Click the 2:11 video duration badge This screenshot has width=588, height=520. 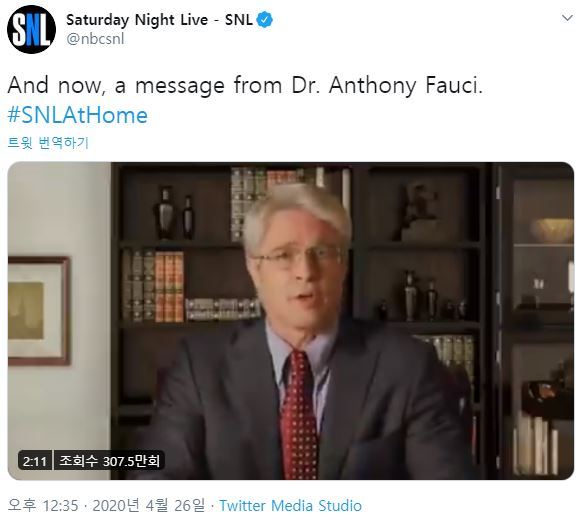click(35, 461)
